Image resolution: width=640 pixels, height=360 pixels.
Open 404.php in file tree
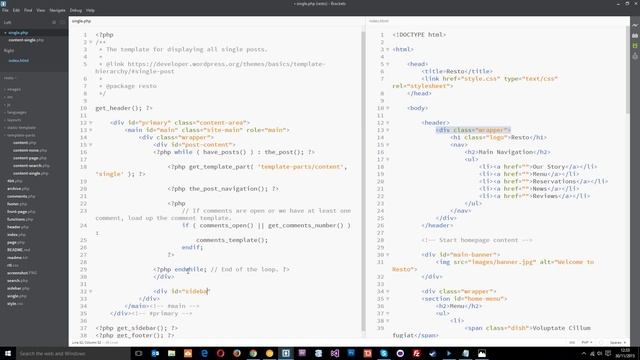tap(15, 181)
